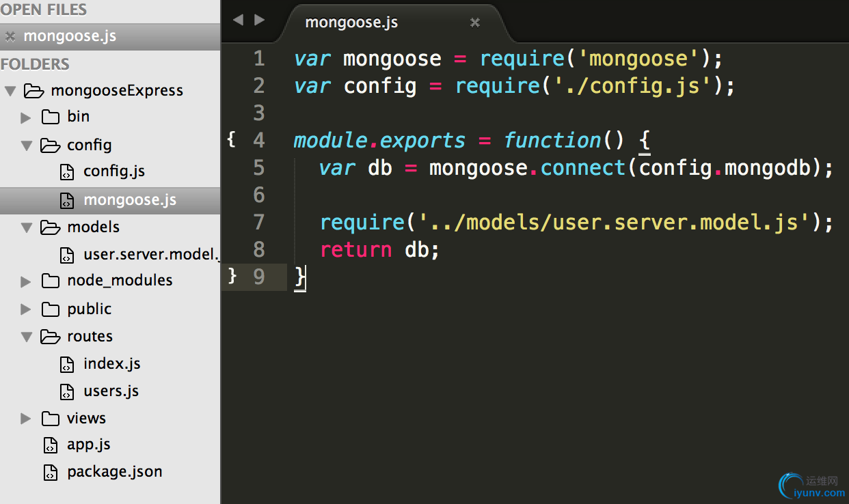
Task: Click the 'function' keyword on line 4
Action: 552,141
